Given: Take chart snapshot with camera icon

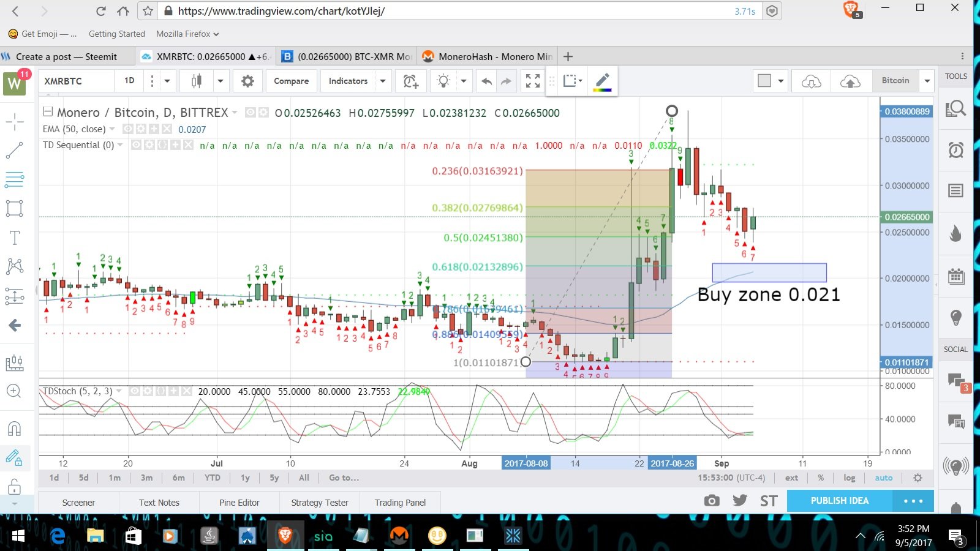Looking at the screenshot, I should pos(712,501).
